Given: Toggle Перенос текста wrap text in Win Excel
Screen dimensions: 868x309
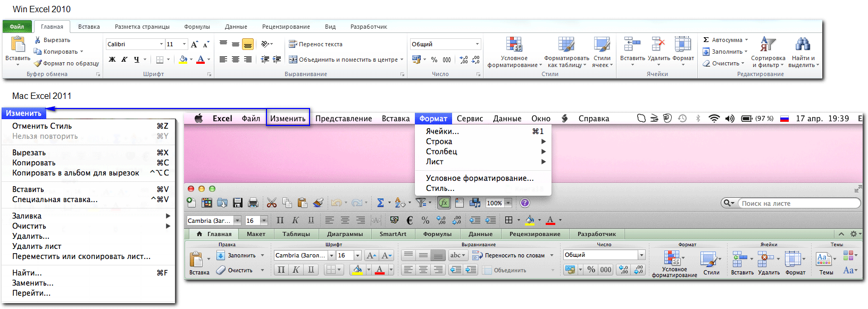Looking at the screenshot, I should [315, 44].
